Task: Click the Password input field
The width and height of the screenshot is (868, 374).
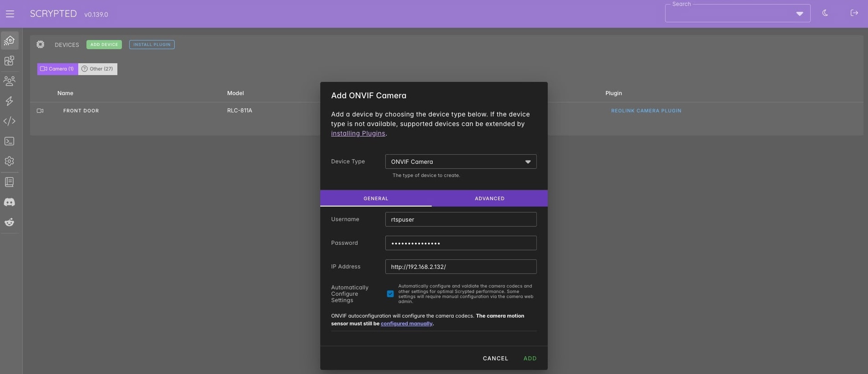Action: point(461,243)
